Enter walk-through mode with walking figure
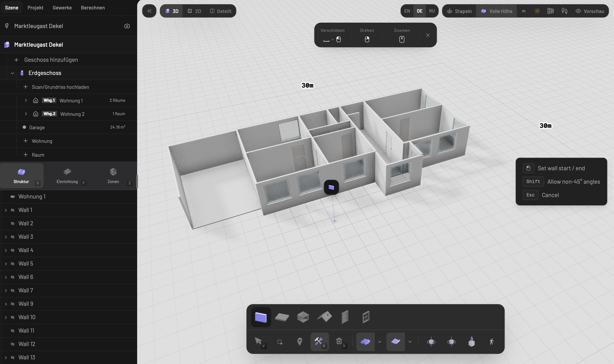Image resolution: width=614 pixels, height=364 pixels. click(492, 341)
